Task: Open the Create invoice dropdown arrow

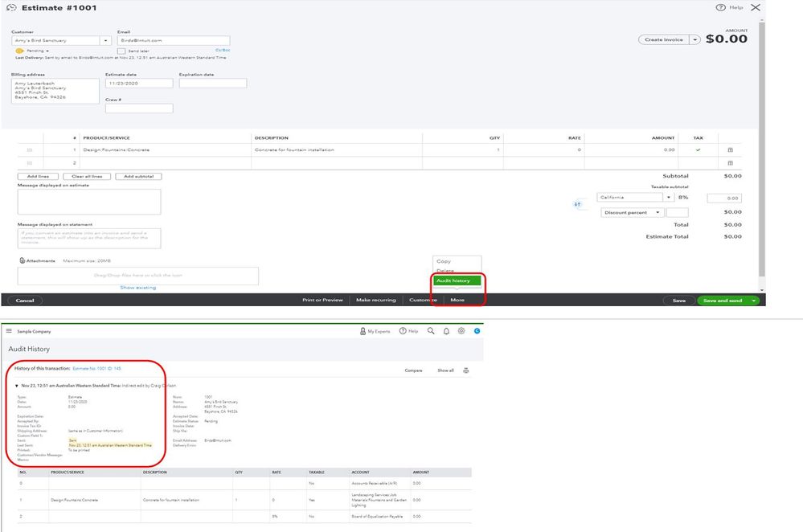Action: (x=695, y=39)
